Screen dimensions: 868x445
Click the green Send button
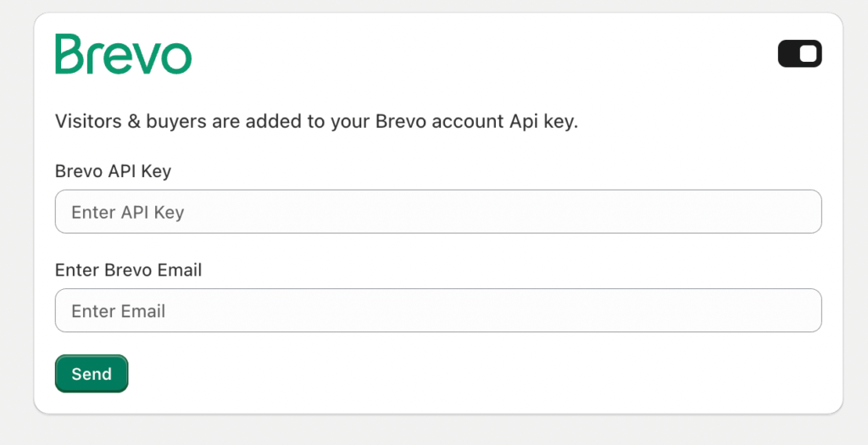(92, 374)
